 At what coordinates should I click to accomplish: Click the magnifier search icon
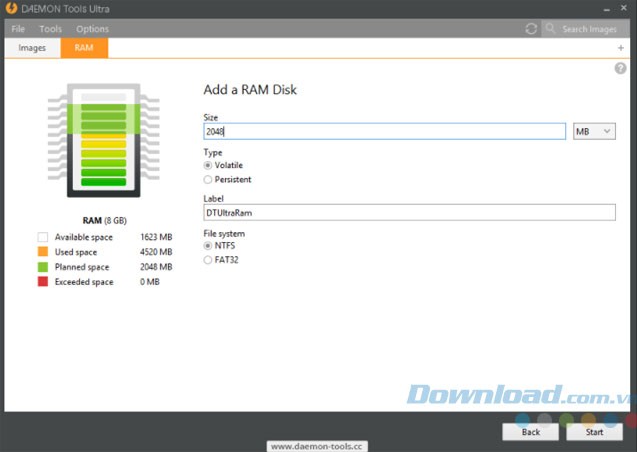click(550, 28)
